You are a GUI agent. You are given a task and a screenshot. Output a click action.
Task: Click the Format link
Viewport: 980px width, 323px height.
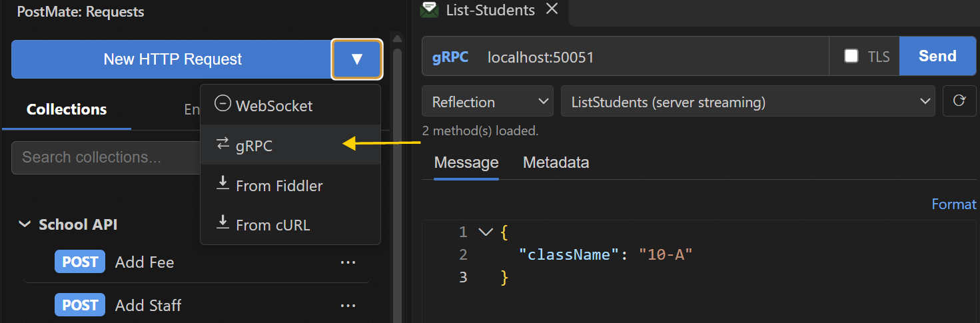tap(953, 204)
